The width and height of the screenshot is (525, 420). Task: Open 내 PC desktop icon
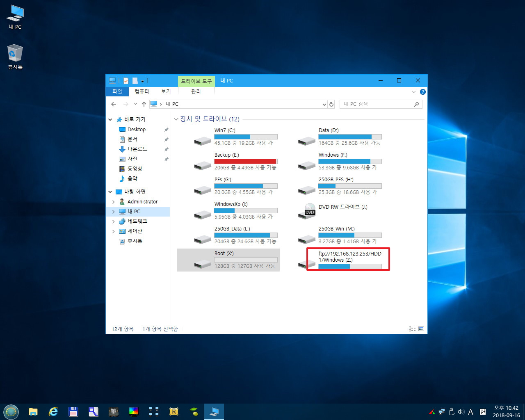click(x=15, y=17)
